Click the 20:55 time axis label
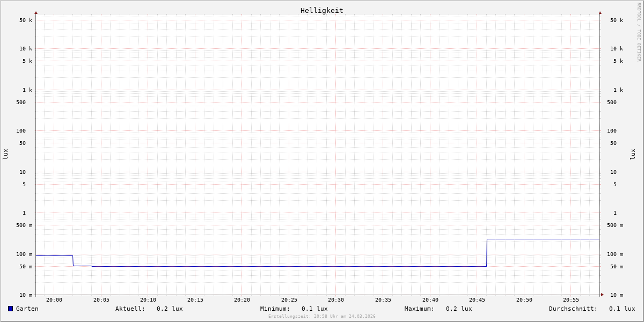Image resolution: width=644 pixels, height=322 pixels. point(571,300)
